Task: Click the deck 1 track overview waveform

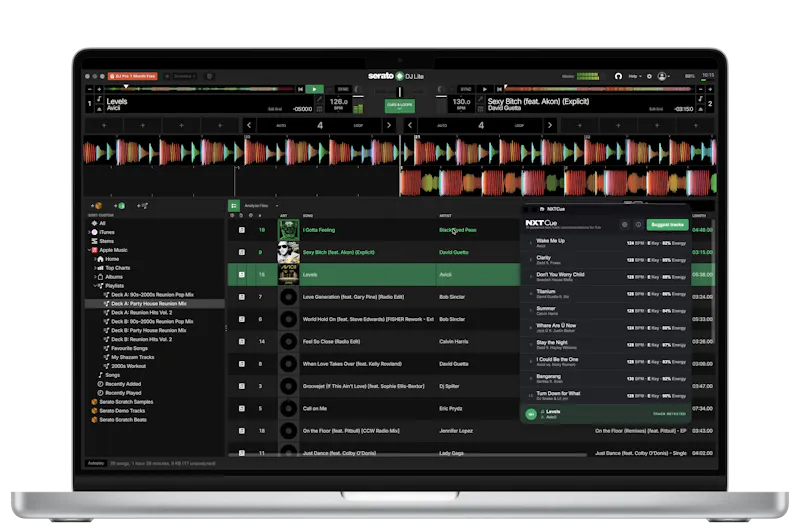Action: 199,89
